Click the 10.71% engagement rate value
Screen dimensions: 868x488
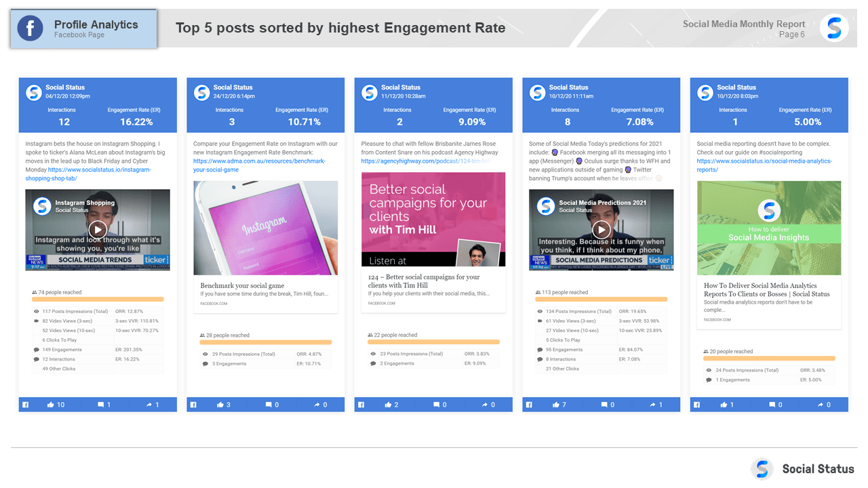[304, 122]
